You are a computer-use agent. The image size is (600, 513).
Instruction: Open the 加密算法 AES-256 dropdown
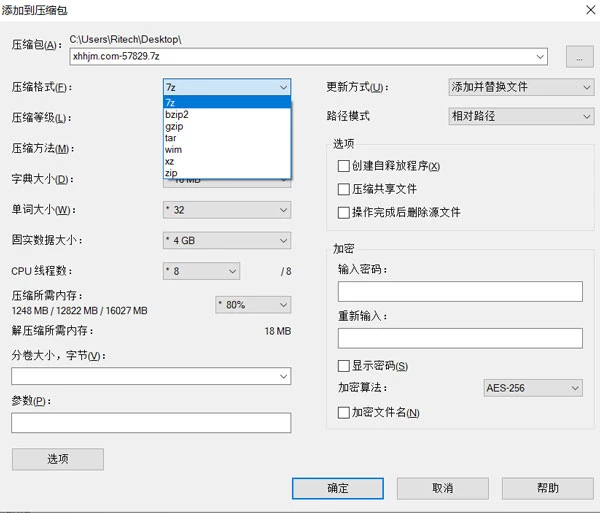click(x=533, y=388)
